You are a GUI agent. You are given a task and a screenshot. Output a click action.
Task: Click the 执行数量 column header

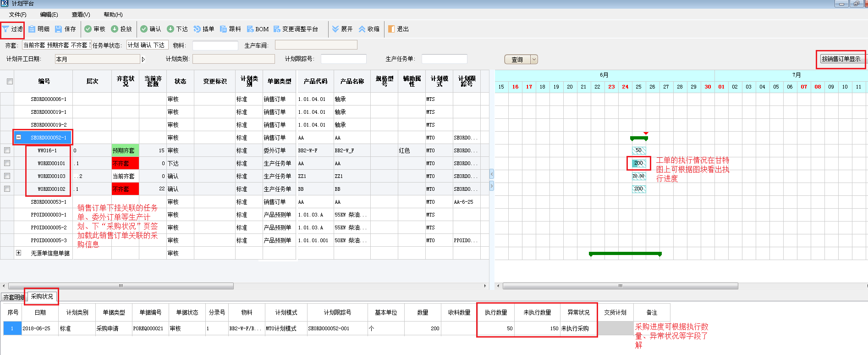pyautogui.click(x=496, y=312)
